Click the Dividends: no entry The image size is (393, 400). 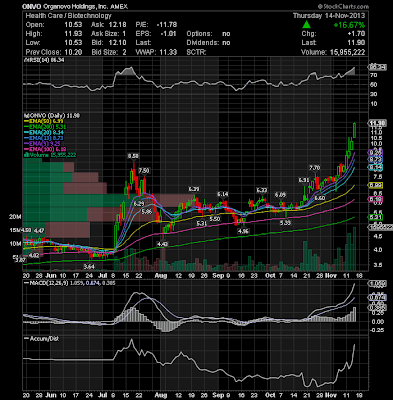click(208, 43)
